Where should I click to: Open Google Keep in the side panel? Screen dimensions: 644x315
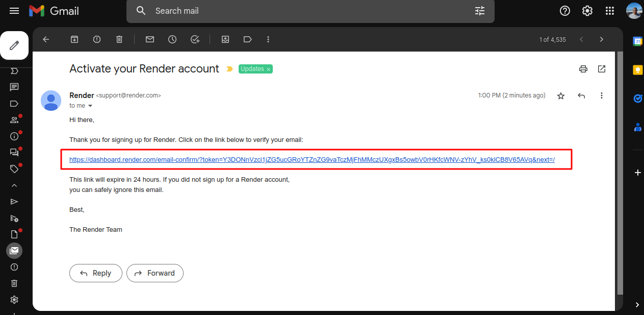point(637,69)
